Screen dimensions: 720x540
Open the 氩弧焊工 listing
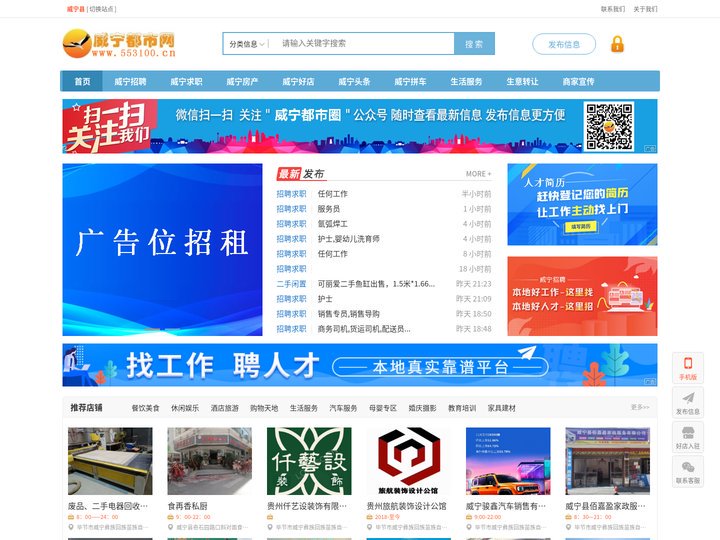tap(332, 224)
